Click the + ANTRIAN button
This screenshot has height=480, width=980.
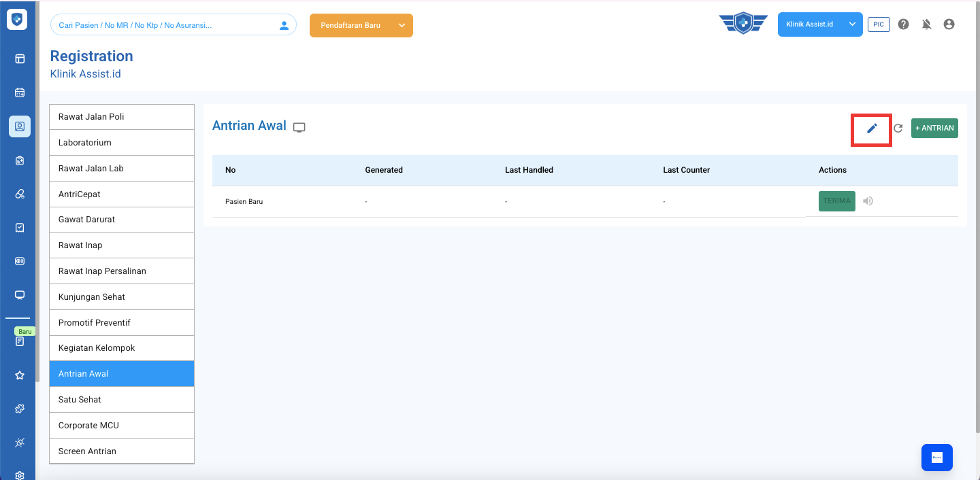[934, 128]
